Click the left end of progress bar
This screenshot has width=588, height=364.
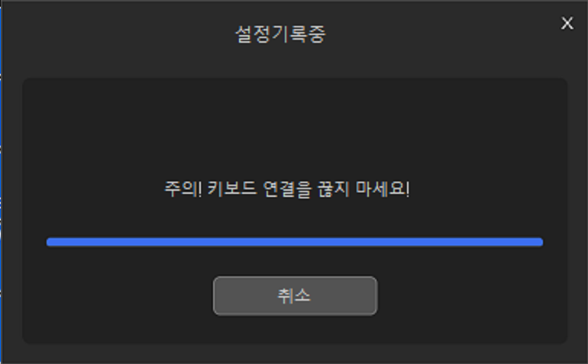pyautogui.click(x=50, y=242)
